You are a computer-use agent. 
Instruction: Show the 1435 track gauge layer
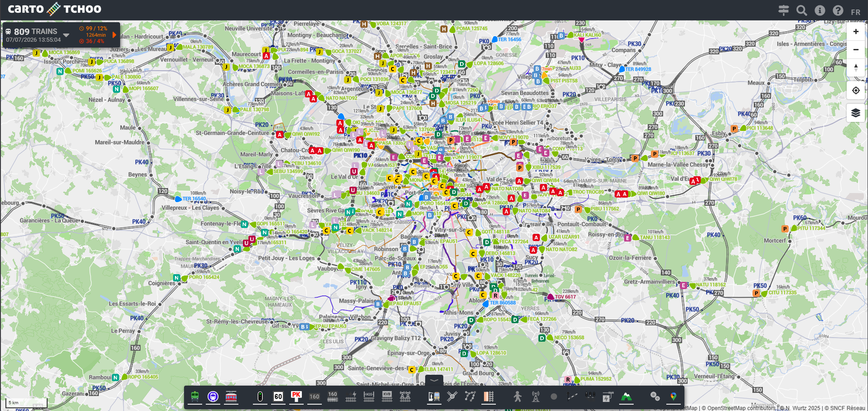[x=369, y=396]
